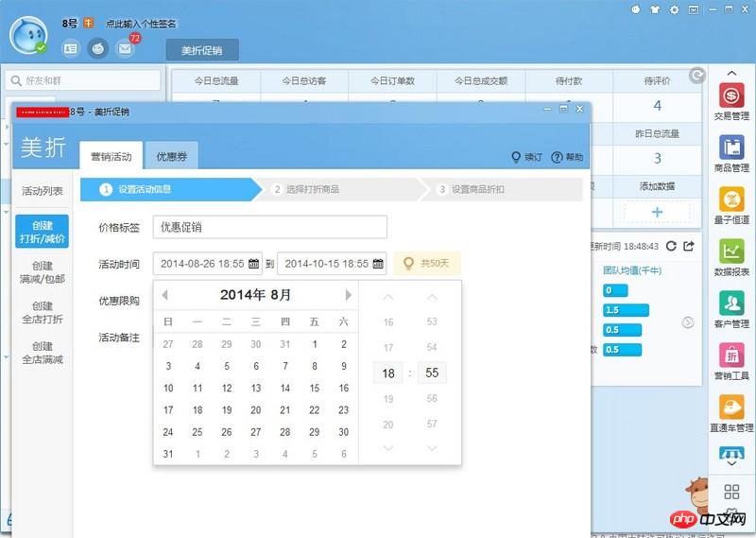Open 数据报表 data report icon
Image resolution: width=756 pixels, height=538 pixels.
click(731, 251)
